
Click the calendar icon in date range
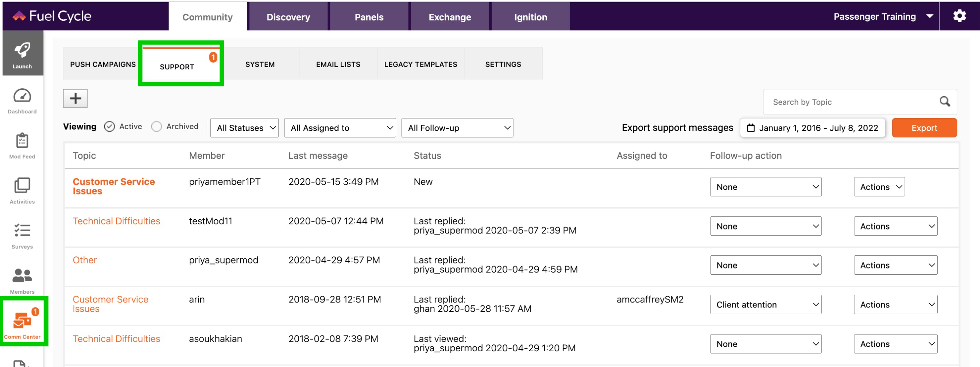point(751,128)
